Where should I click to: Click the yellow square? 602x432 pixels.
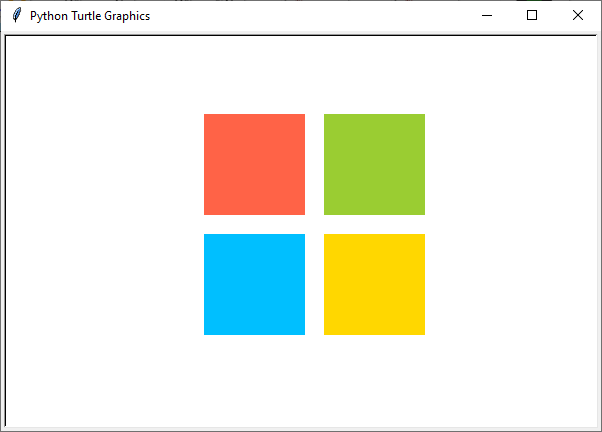click(374, 284)
